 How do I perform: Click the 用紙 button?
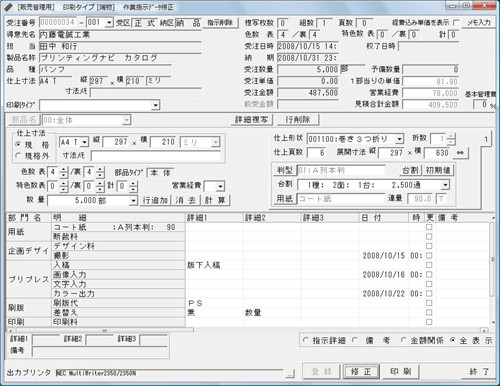coord(285,199)
